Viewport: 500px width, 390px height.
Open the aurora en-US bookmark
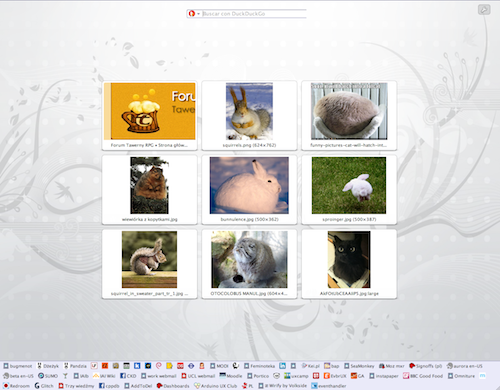pos(464,366)
